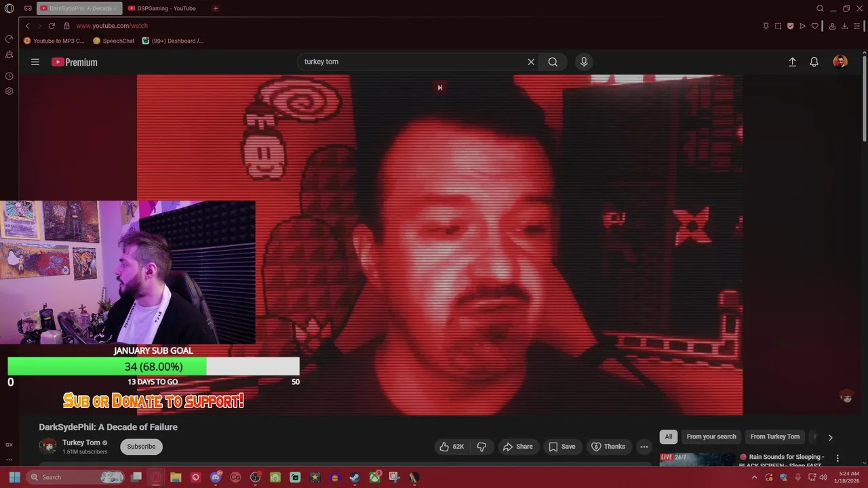Open the Turkey Tom channel name
This screenshot has width=868, height=488.
(81, 443)
